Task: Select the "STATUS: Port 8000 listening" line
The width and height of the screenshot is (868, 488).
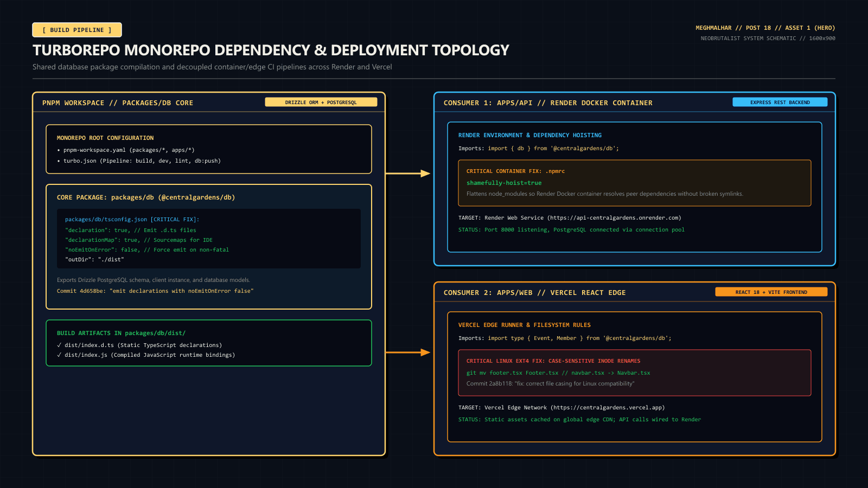Action: point(571,230)
